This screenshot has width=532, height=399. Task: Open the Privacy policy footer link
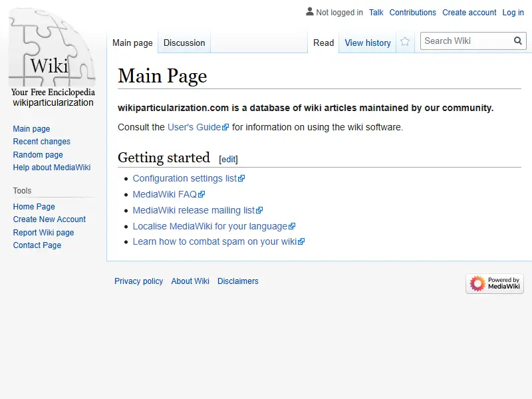pyautogui.click(x=139, y=281)
